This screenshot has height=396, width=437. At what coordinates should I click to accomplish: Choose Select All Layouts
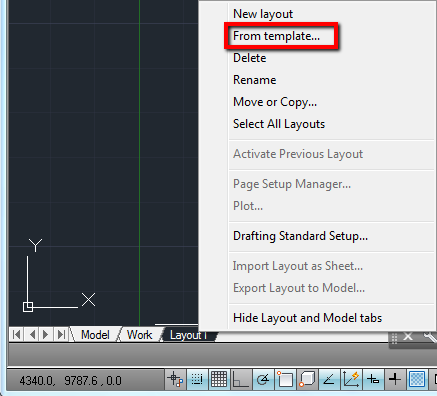click(x=279, y=124)
